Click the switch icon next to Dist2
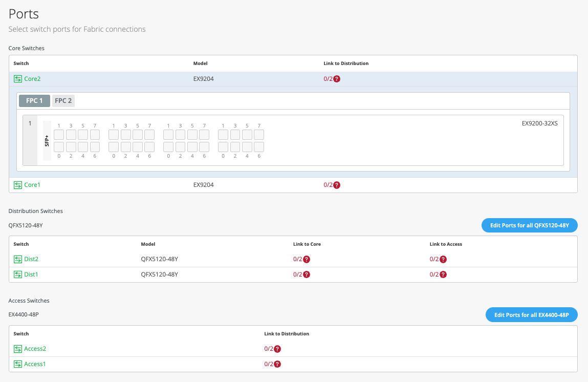This screenshot has width=588, height=382. (x=18, y=259)
